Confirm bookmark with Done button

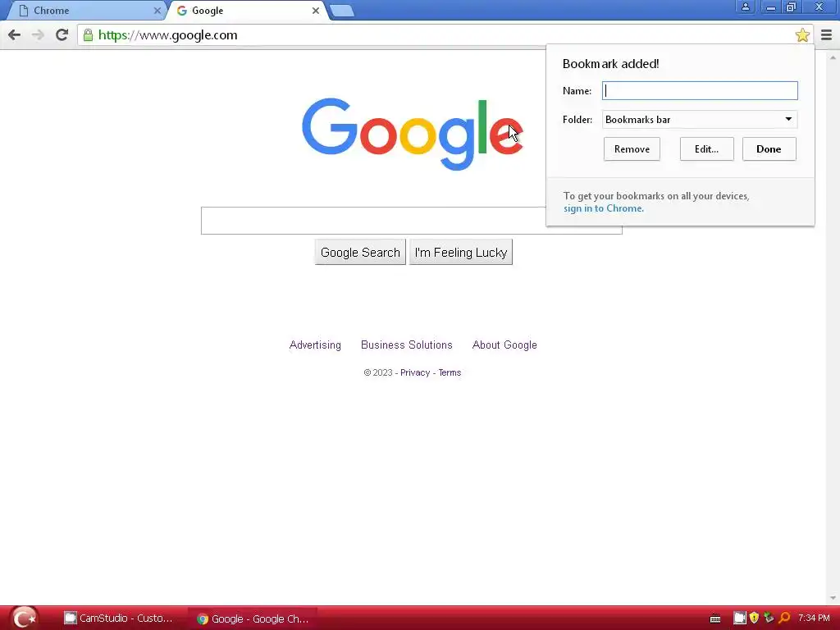pos(769,149)
